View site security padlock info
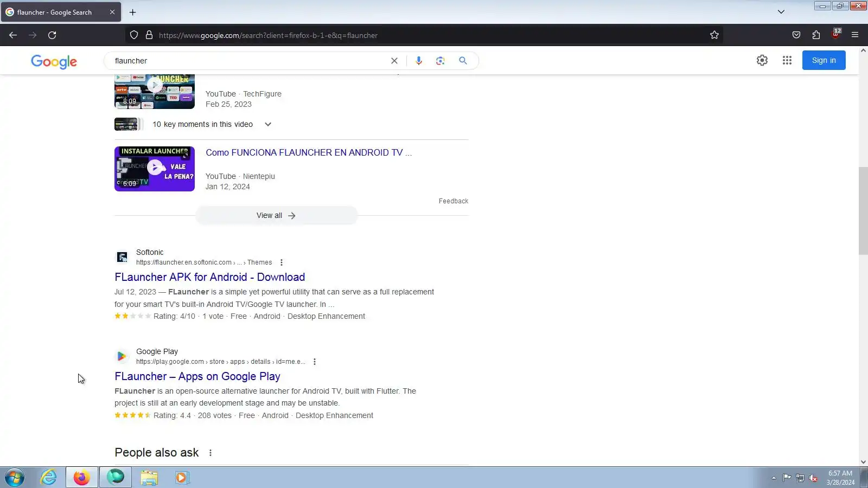 click(149, 35)
